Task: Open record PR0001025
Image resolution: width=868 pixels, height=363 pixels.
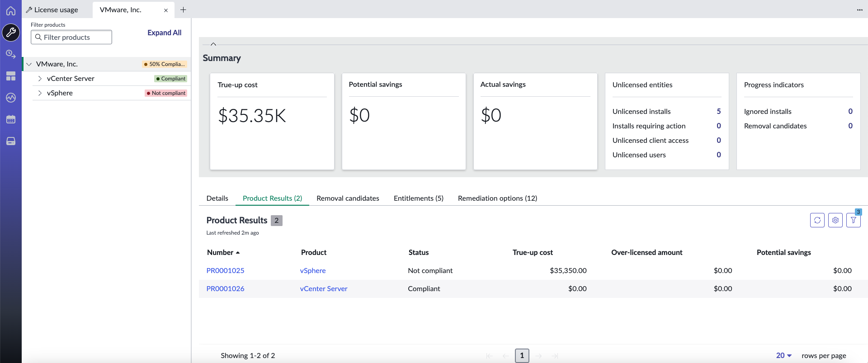Action: coord(225,270)
